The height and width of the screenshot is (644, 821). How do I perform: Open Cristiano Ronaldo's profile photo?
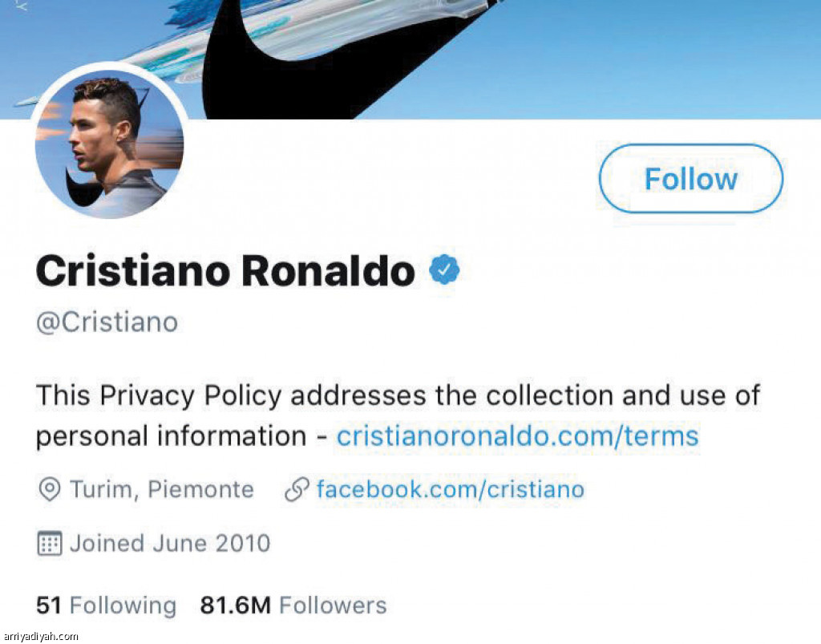pyautogui.click(x=110, y=144)
